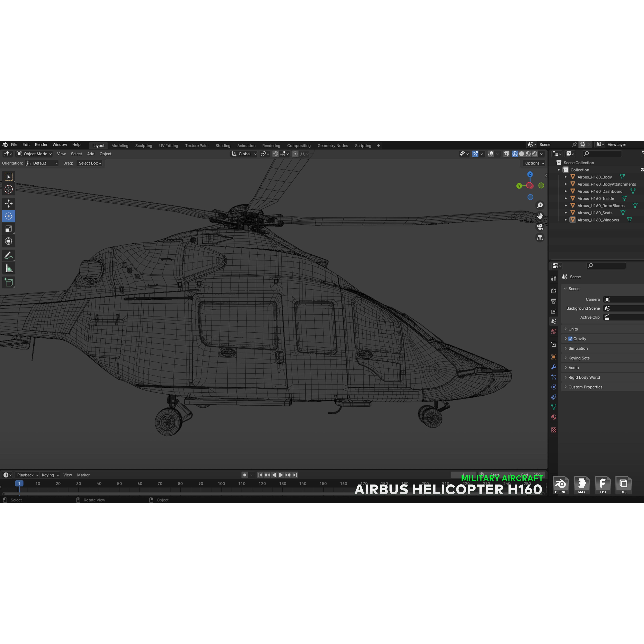Open the Render Properties tab

coord(554,291)
